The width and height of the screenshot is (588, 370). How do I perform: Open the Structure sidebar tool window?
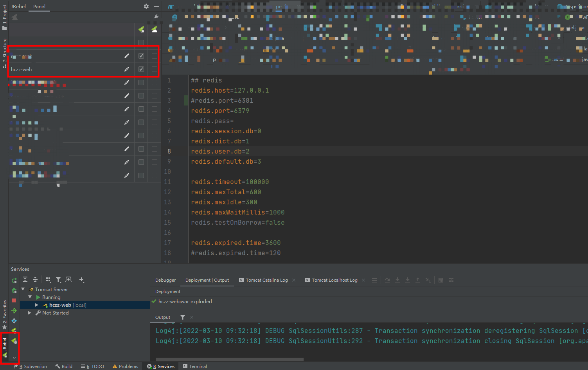(x=4, y=53)
